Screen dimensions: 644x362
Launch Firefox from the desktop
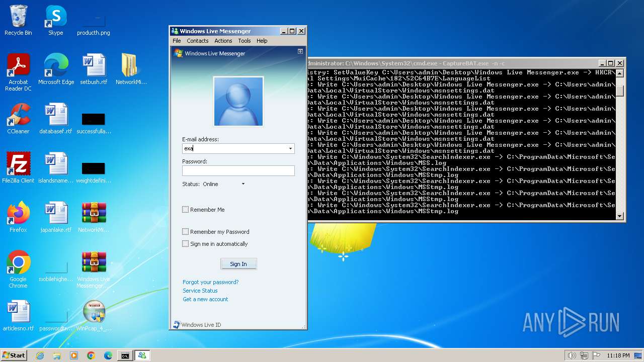[18, 217]
